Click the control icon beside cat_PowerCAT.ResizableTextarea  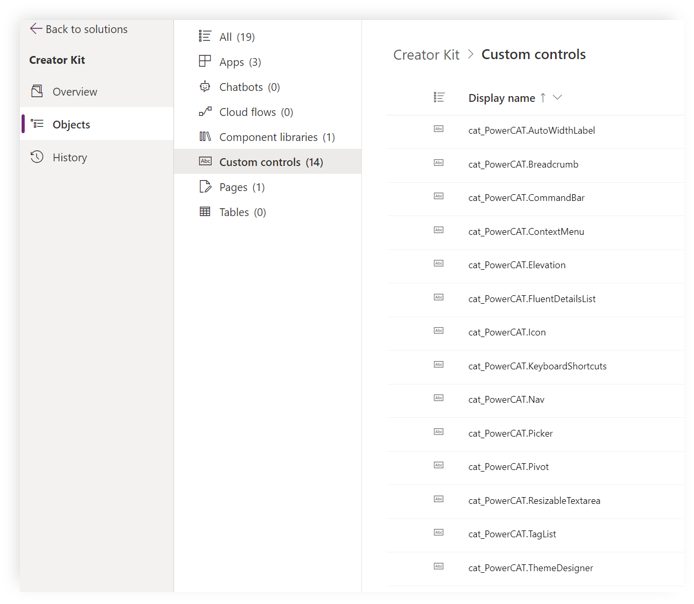439,499
